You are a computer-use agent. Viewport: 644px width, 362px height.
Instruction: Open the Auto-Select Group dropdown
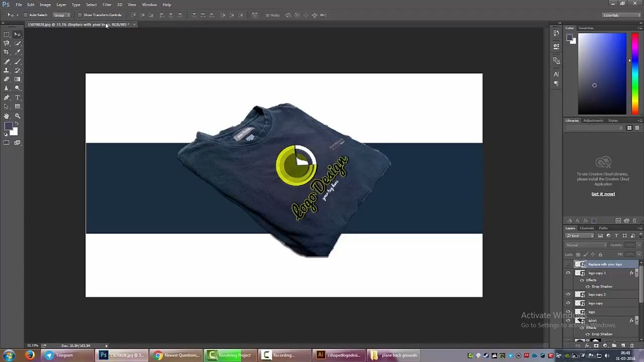click(61, 15)
